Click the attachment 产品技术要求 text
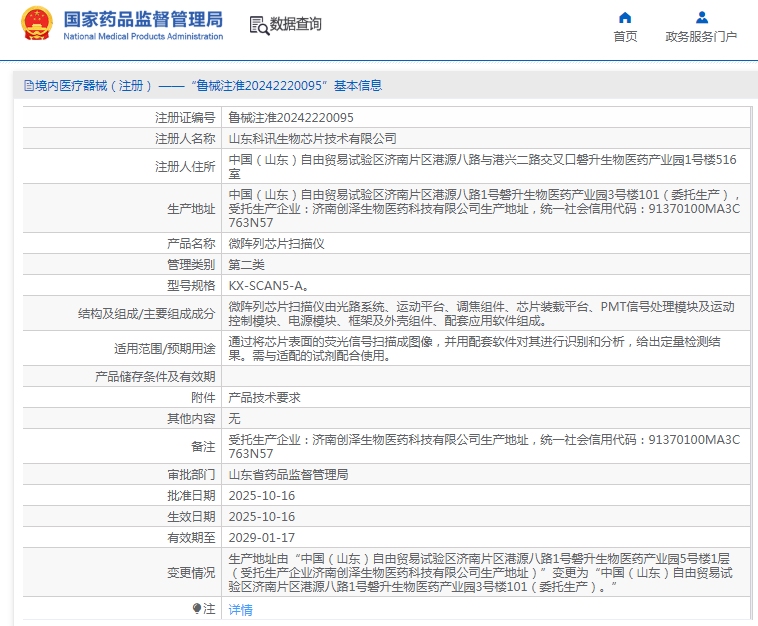This screenshot has height=626, width=758. 264,398
